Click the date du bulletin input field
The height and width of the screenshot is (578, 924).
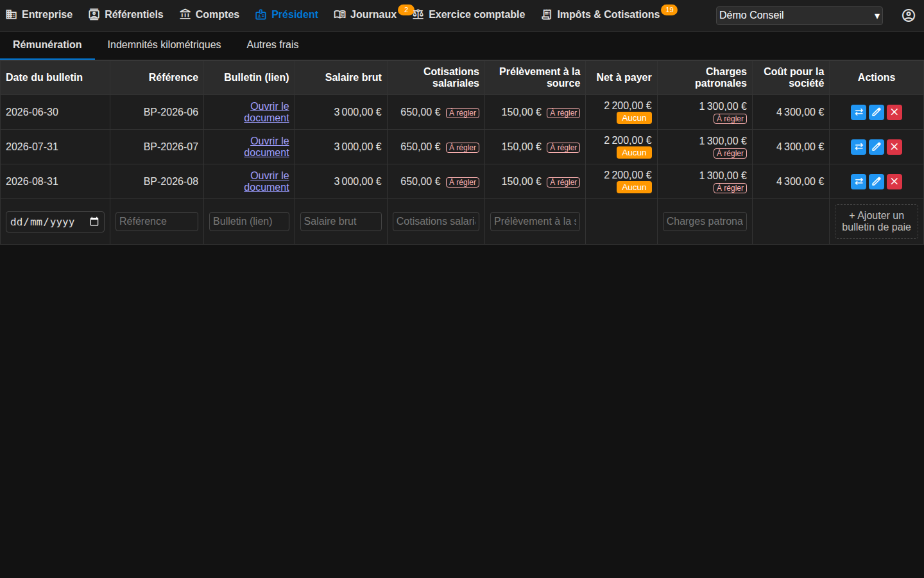point(55,222)
